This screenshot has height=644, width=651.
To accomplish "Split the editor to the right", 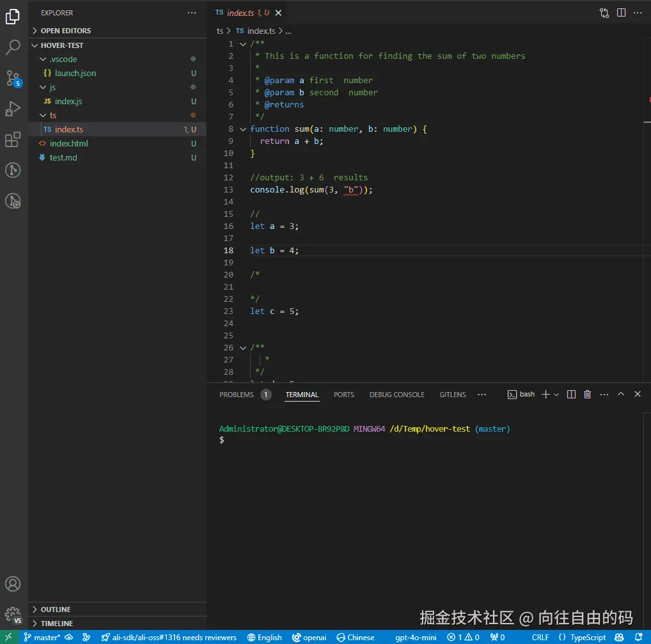I will [x=621, y=13].
